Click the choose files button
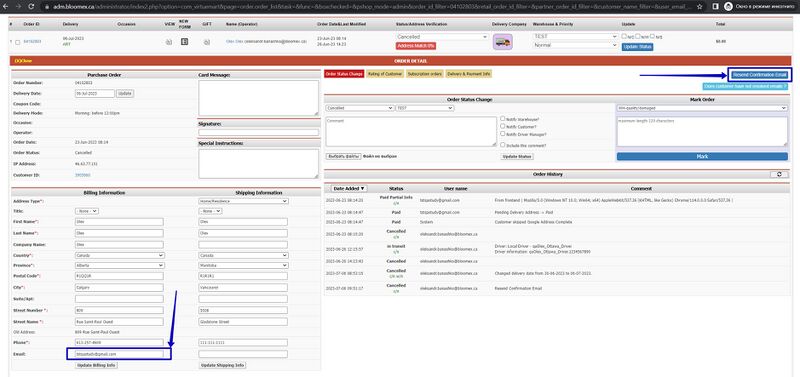This screenshot has width=800, height=377. (343, 156)
